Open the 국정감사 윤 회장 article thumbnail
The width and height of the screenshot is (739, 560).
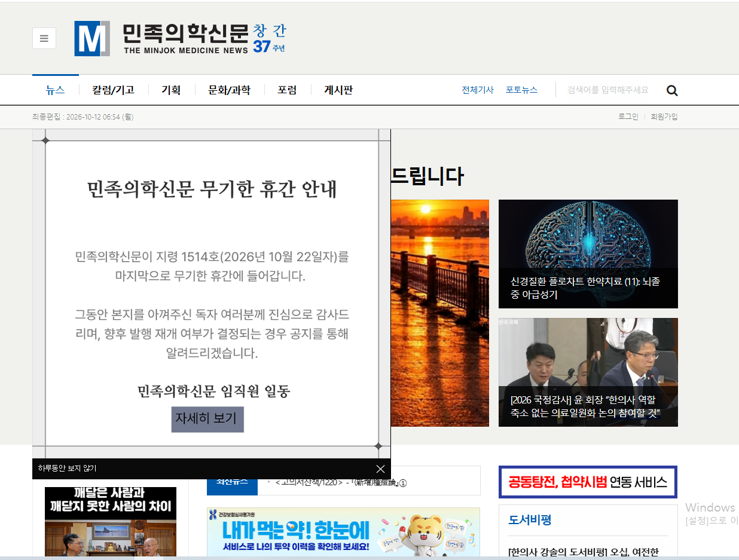[588, 372]
